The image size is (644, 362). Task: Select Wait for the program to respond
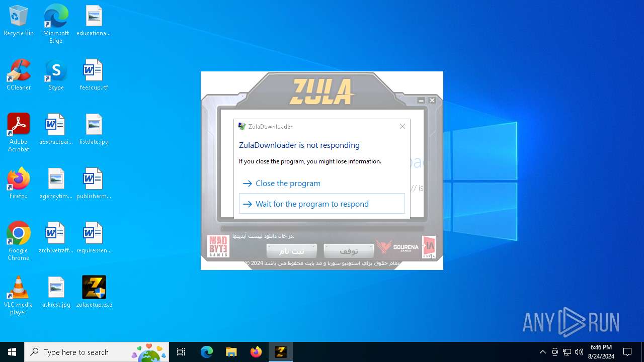pyautogui.click(x=322, y=204)
